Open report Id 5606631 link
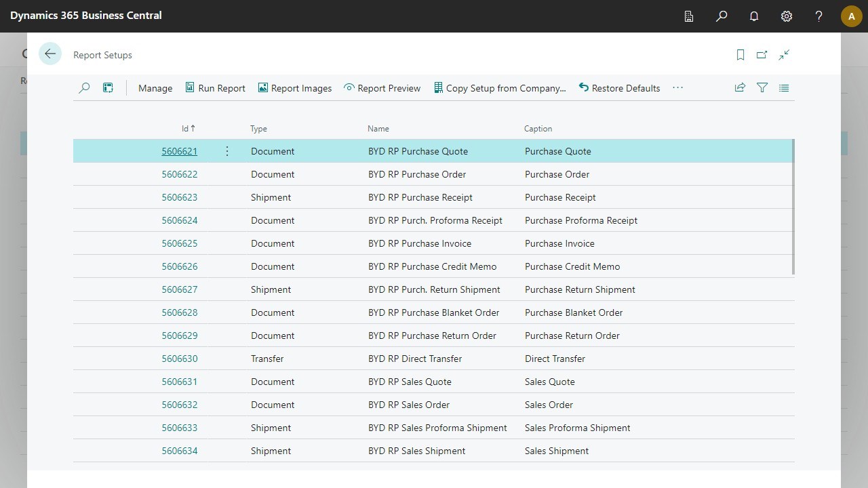Image resolution: width=868 pixels, height=488 pixels. (x=179, y=382)
